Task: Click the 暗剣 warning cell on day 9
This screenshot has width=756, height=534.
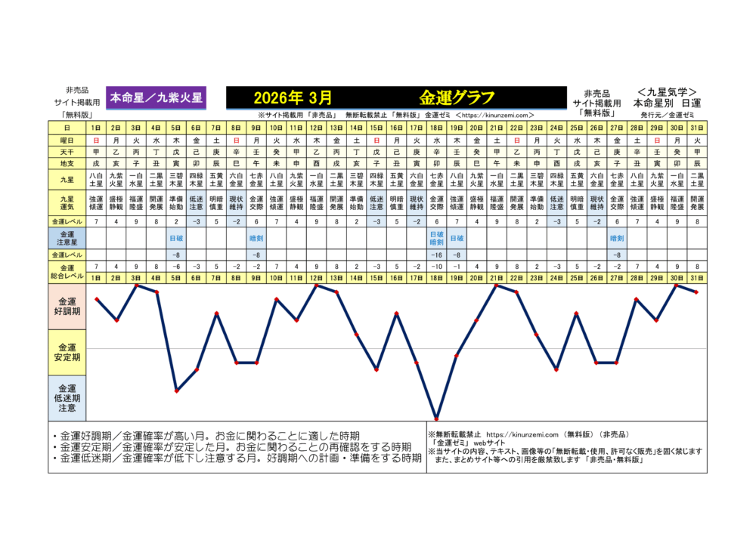Action: pyautogui.click(x=256, y=237)
